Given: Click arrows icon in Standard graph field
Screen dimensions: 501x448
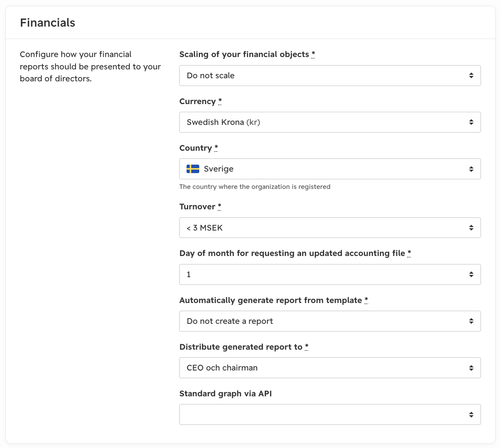Looking at the screenshot, I should [471, 414].
